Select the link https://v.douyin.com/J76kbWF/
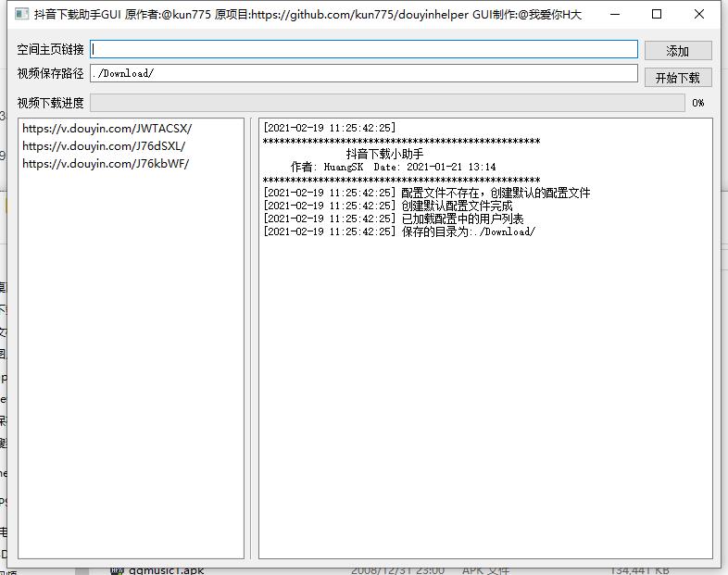728x575 pixels. pyautogui.click(x=106, y=164)
